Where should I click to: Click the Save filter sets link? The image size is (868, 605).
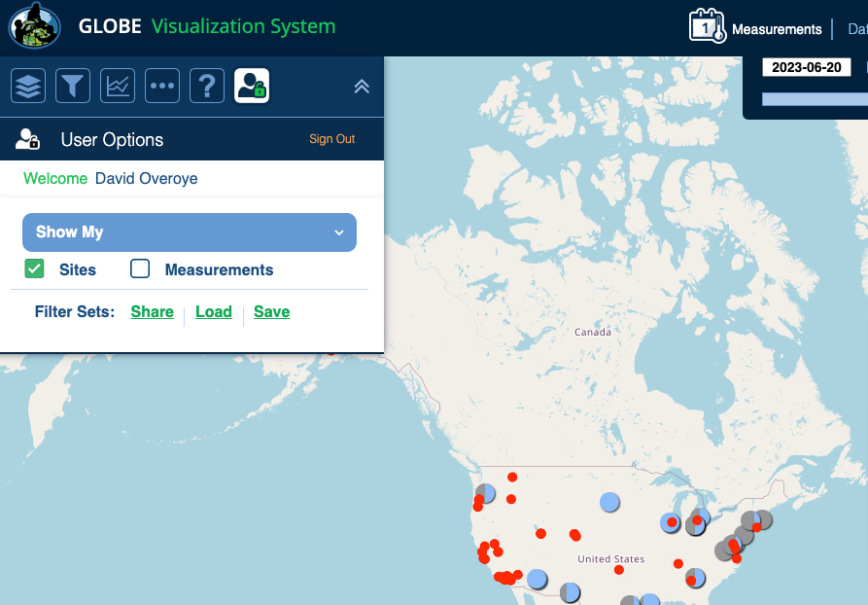272,312
